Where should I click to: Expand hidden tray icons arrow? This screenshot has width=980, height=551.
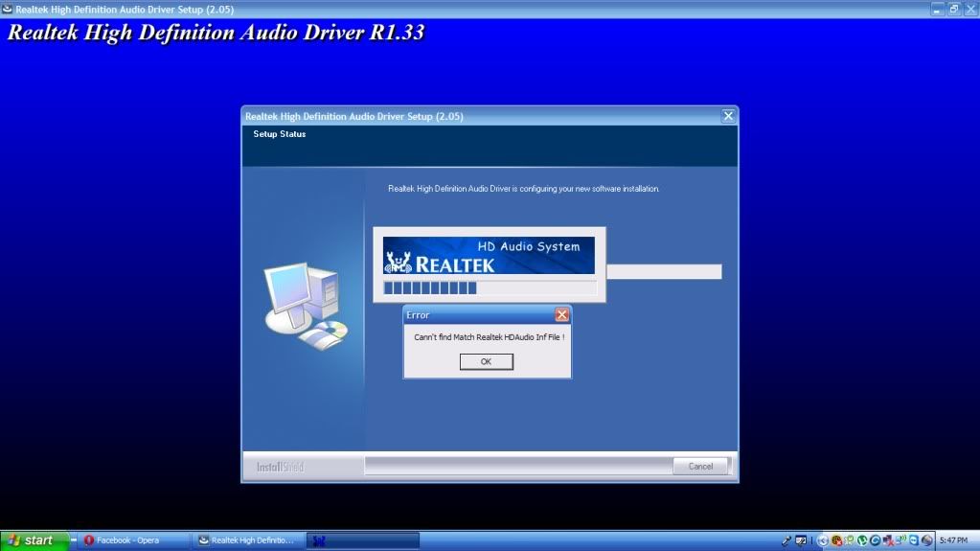coord(823,540)
